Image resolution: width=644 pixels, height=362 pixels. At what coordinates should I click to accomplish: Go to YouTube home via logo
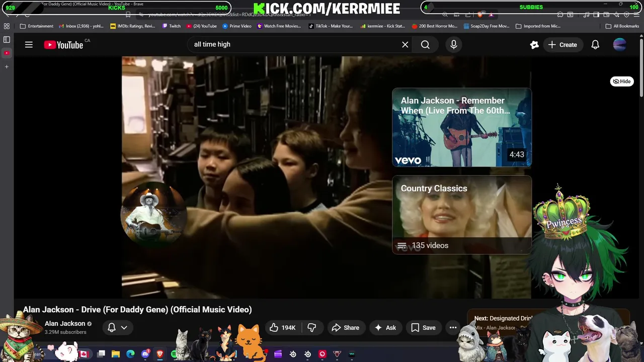click(63, 45)
